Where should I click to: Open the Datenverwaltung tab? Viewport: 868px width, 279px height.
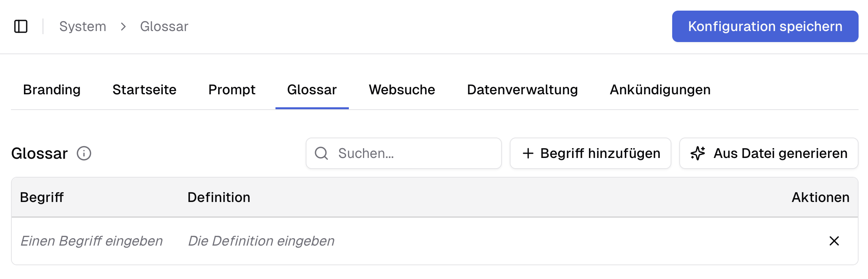coord(522,90)
